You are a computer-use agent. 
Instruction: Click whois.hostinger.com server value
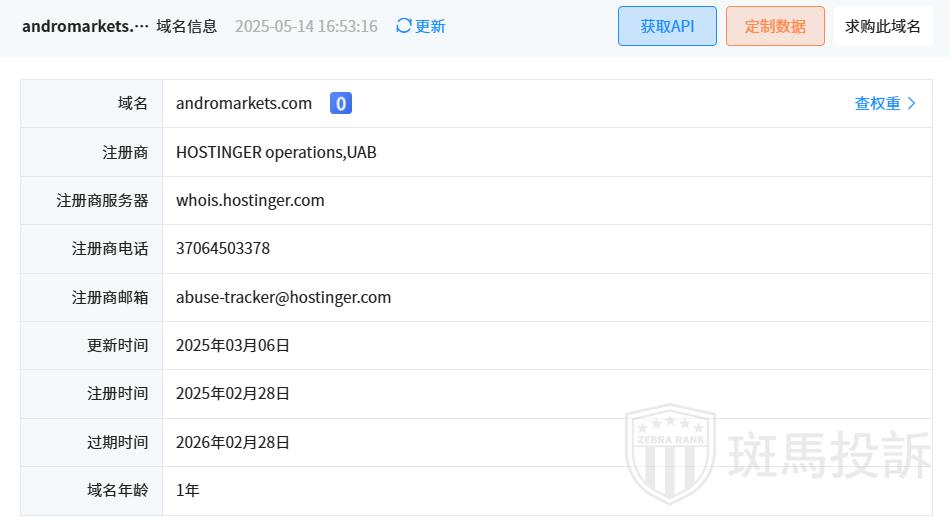pyautogui.click(x=250, y=201)
